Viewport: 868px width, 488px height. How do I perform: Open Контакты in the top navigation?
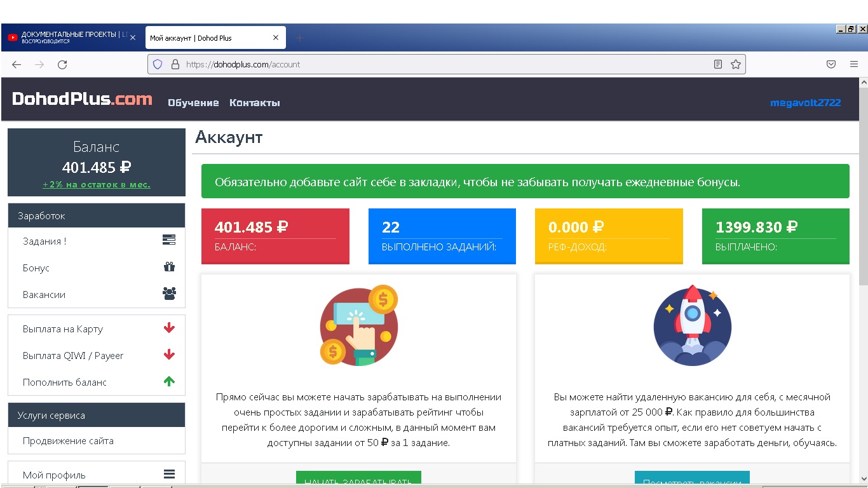pyautogui.click(x=254, y=103)
